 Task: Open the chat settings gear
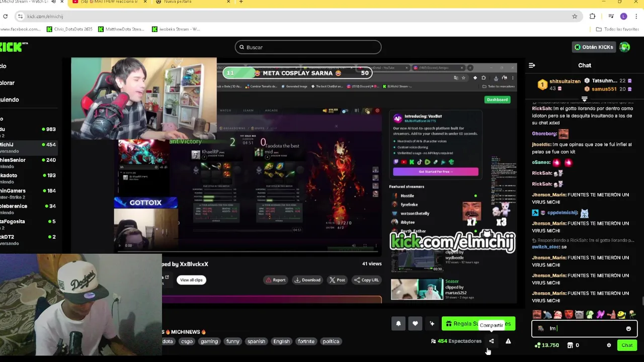(609, 345)
